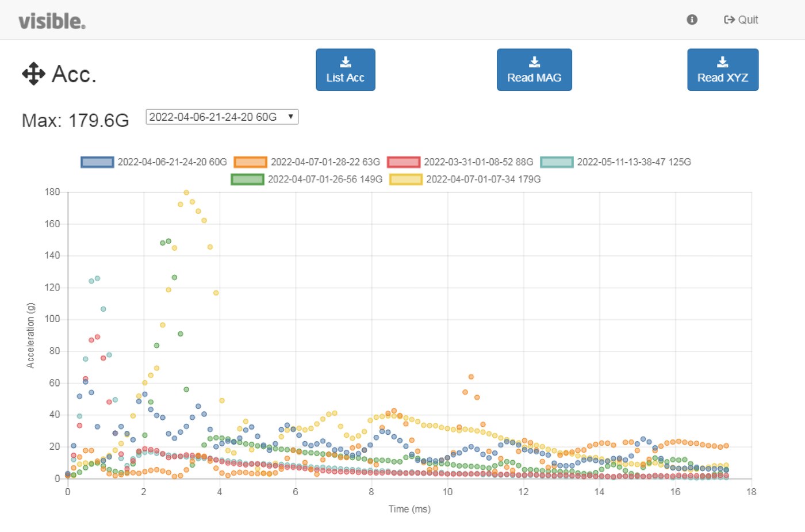This screenshot has width=805, height=532.
Task: Open the recording selection dropdown
Action: click(222, 117)
